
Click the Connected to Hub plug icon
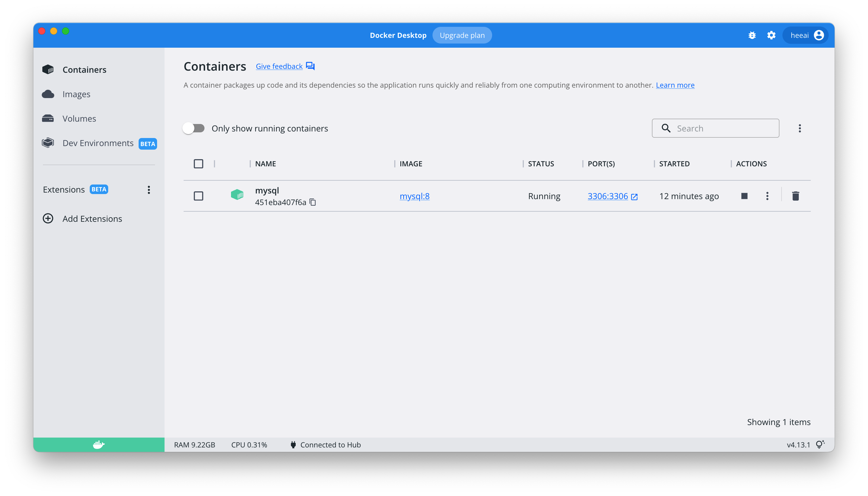[293, 444]
